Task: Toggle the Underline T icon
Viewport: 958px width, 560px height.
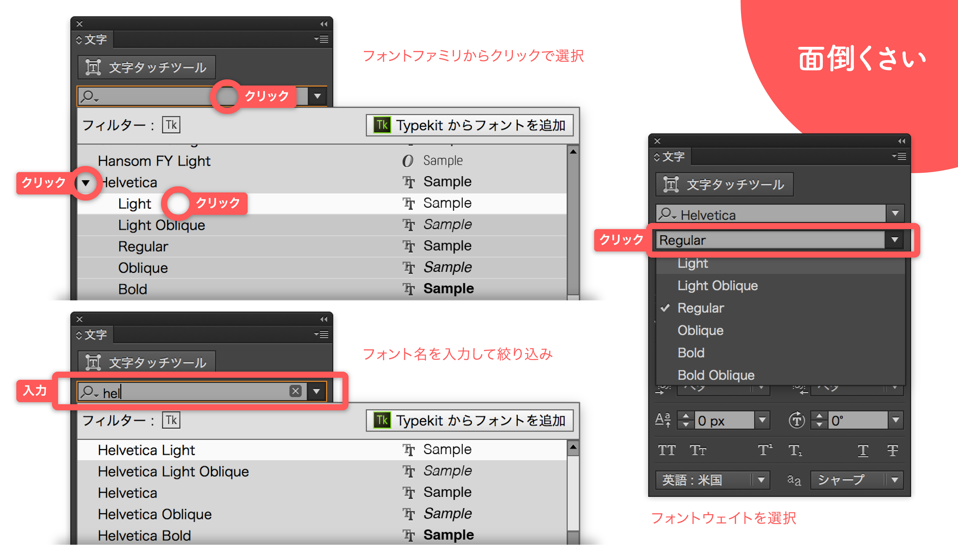Action: tap(863, 450)
